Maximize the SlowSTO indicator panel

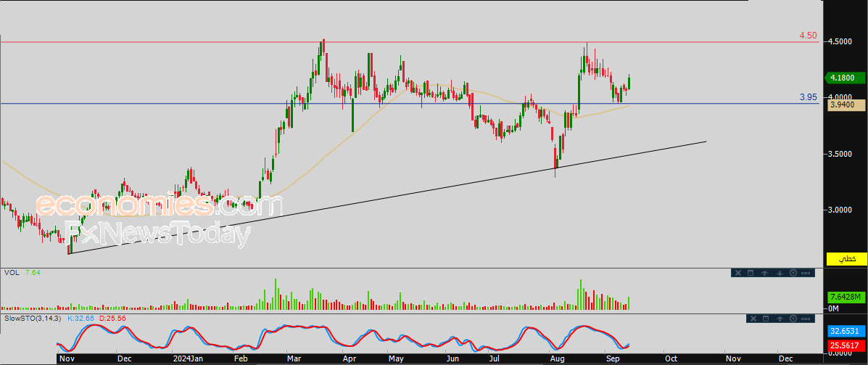766,319
